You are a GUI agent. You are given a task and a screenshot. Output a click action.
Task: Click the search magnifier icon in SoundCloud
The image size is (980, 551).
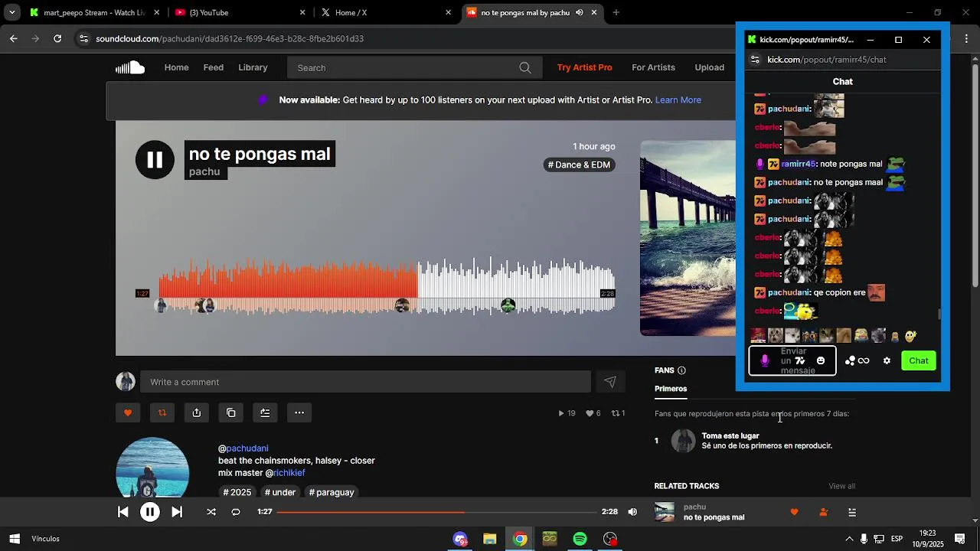[x=525, y=68]
